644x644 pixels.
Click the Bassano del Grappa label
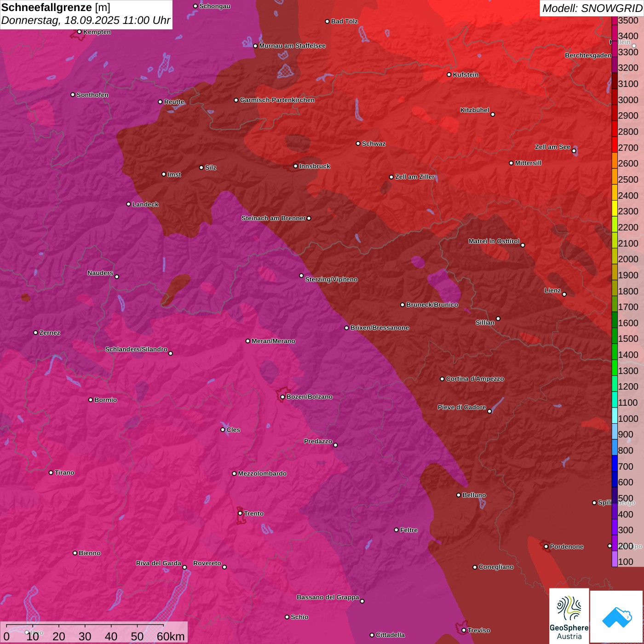(328, 597)
